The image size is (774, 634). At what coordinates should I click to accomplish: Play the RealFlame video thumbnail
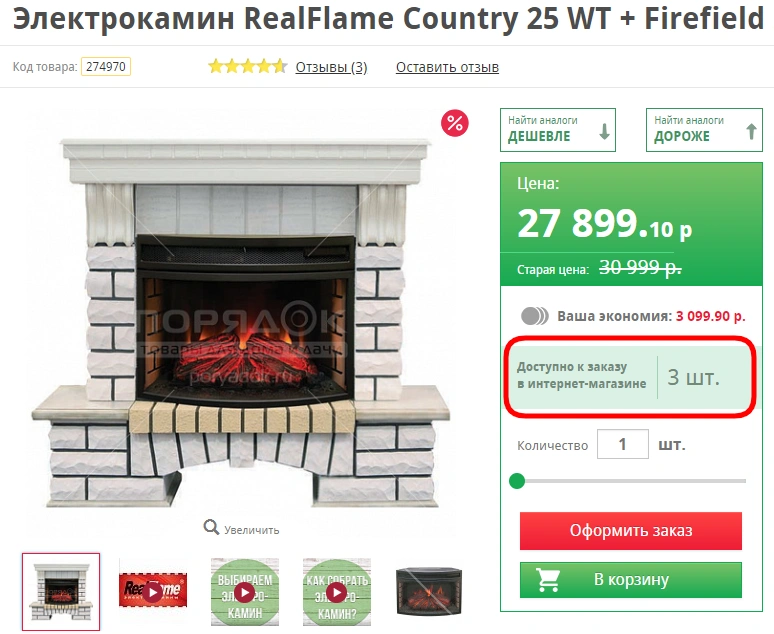(x=153, y=591)
